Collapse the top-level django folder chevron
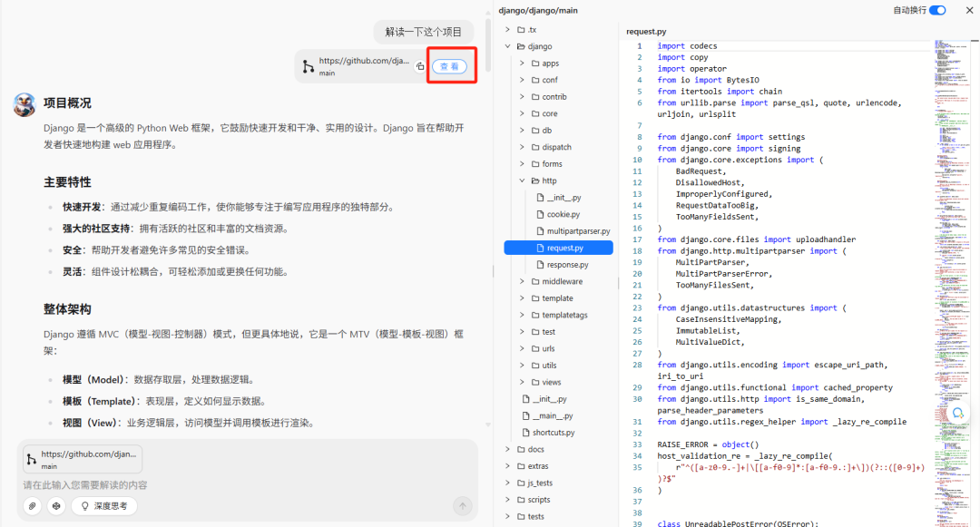 (507, 46)
